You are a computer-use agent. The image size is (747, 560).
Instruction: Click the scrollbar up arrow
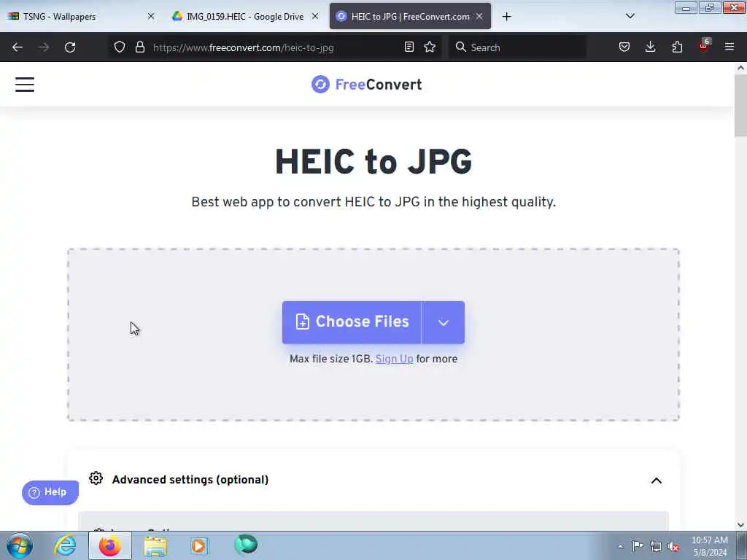pos(741,68)
